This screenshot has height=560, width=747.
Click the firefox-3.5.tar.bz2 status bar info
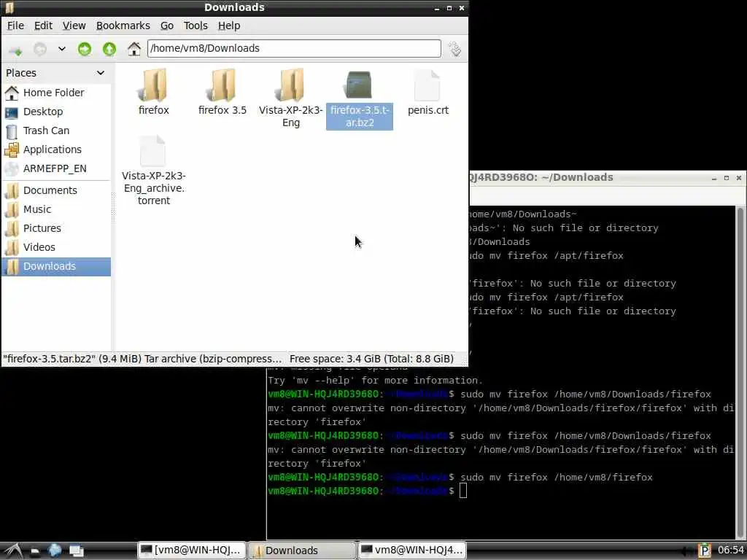click(x=142, y=359)
